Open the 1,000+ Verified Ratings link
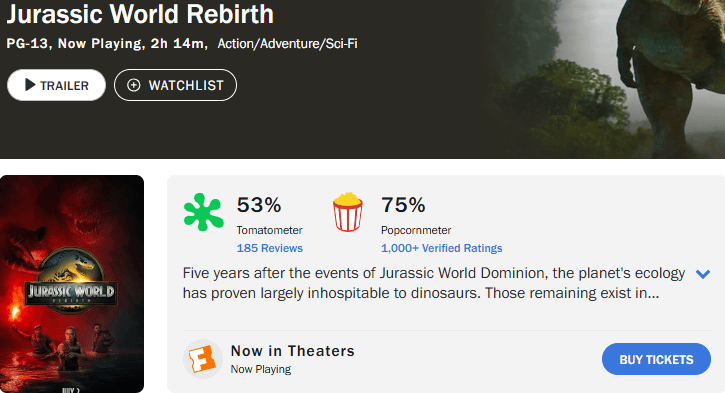Viewport: 725px width, 393px height. [441, 248]
